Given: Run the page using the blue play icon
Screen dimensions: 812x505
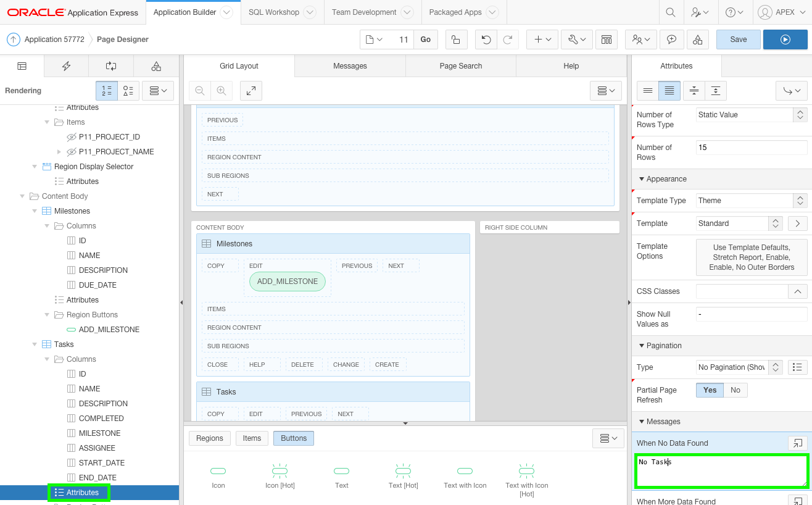Looking at the screenshot, I should point(785,38).
